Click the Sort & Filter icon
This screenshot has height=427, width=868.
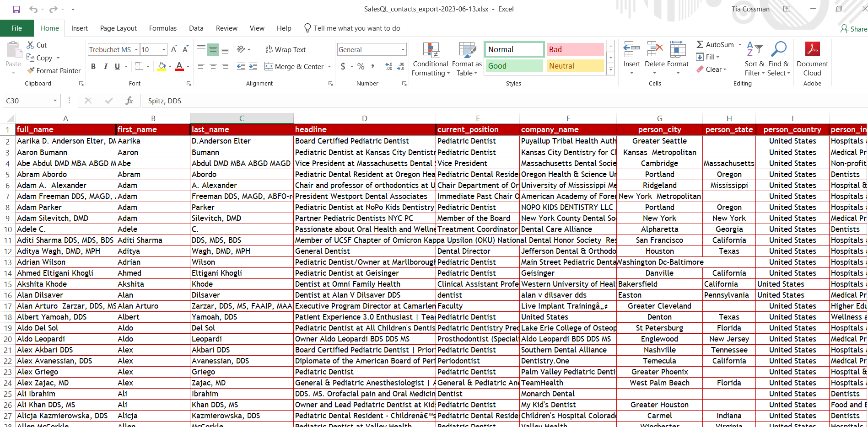click(755, 59)
